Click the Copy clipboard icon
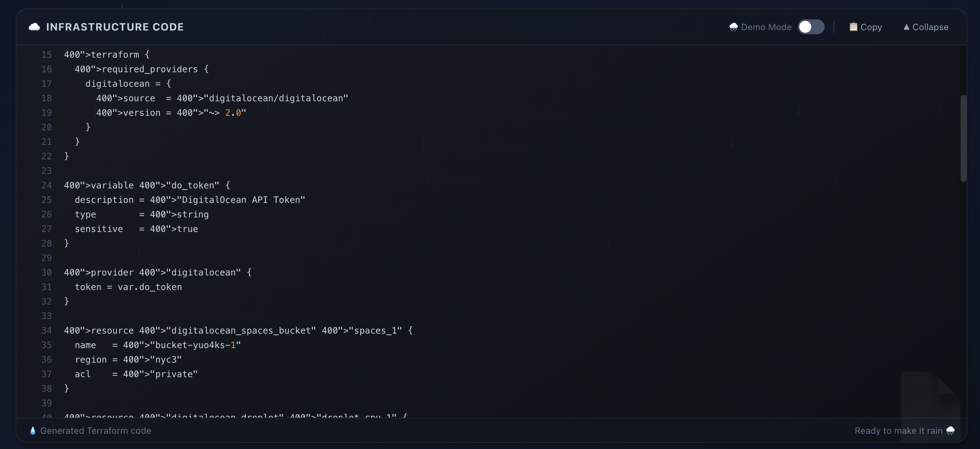The height and width of the screenshot is (449, 980). pyautogui.click(x=853, y=27)
